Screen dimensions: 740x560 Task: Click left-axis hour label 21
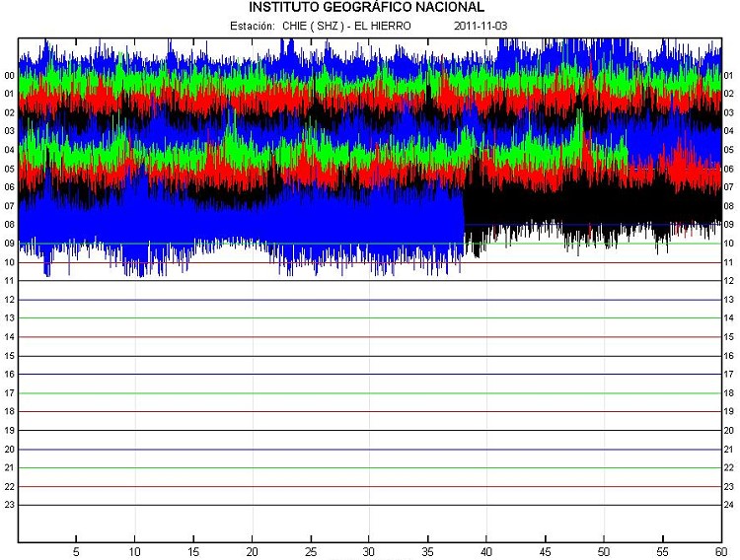(x=9, y=467)
